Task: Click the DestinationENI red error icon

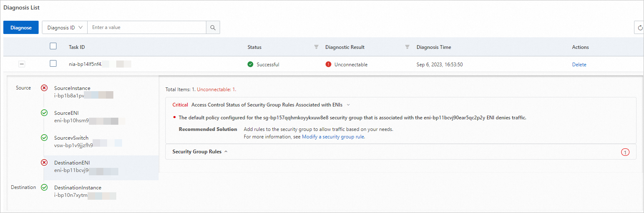Action: 44,162
